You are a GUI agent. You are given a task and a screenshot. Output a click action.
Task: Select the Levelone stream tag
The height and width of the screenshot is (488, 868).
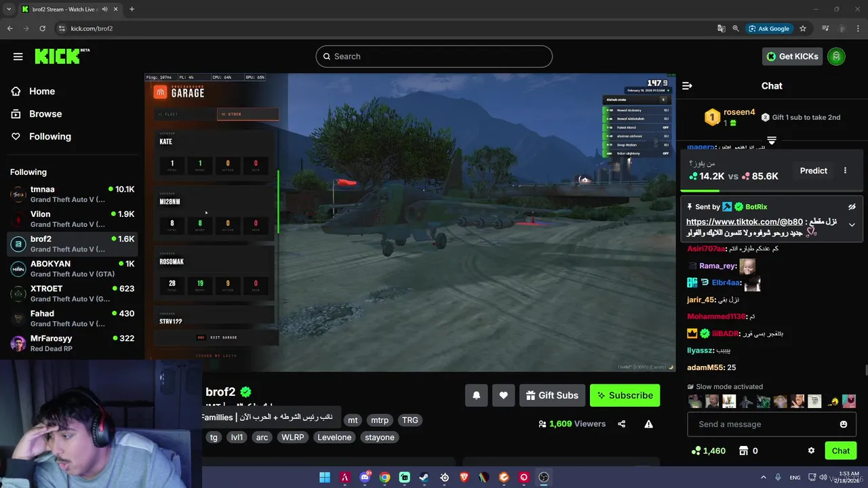(334, 437)
